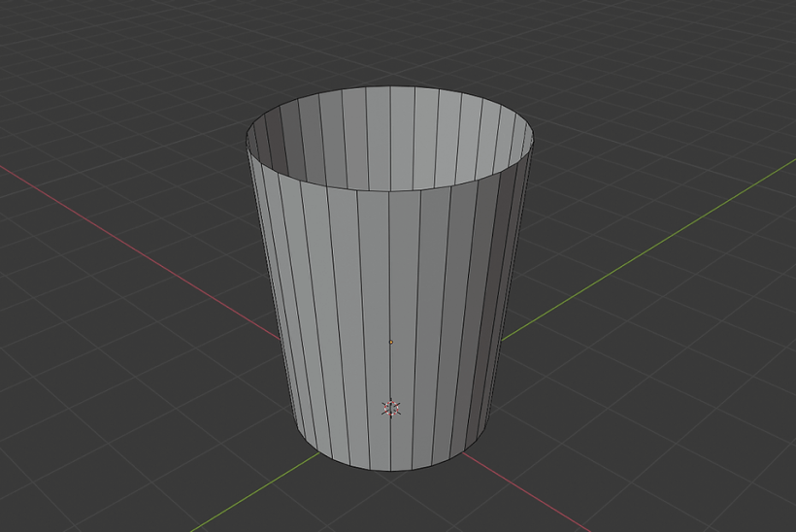This screenshot has width=796, height=532.
Task: Click the green axis line at lower left of cup
Action: coord(252,503)
